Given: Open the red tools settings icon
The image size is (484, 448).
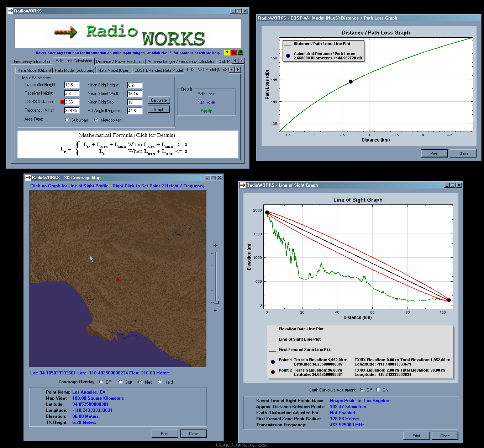Looking at the screenshot, I should pos(234,53).
